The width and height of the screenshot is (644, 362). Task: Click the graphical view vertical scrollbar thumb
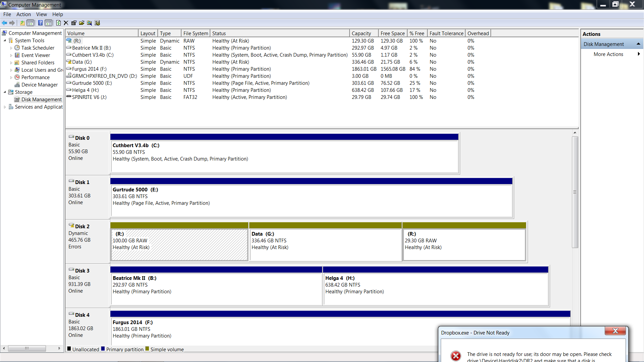click(575, 192)
